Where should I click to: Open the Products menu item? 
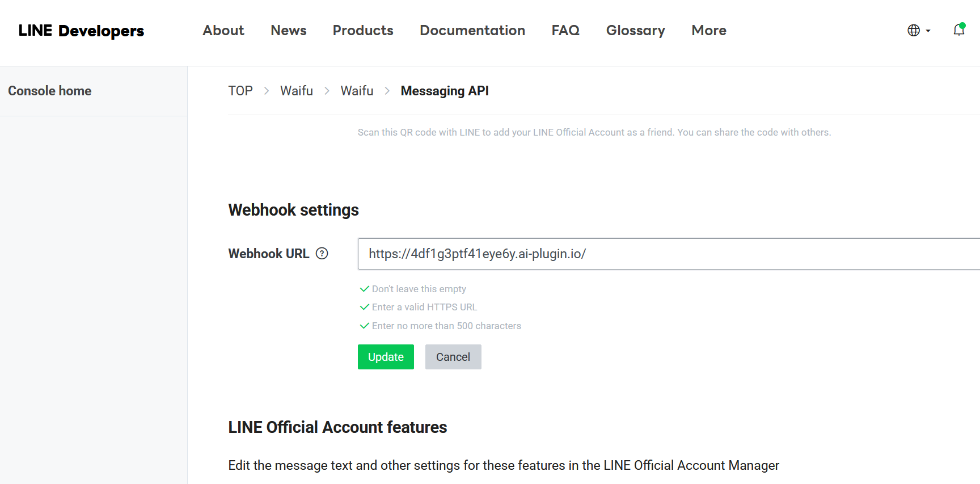[363, 31]
